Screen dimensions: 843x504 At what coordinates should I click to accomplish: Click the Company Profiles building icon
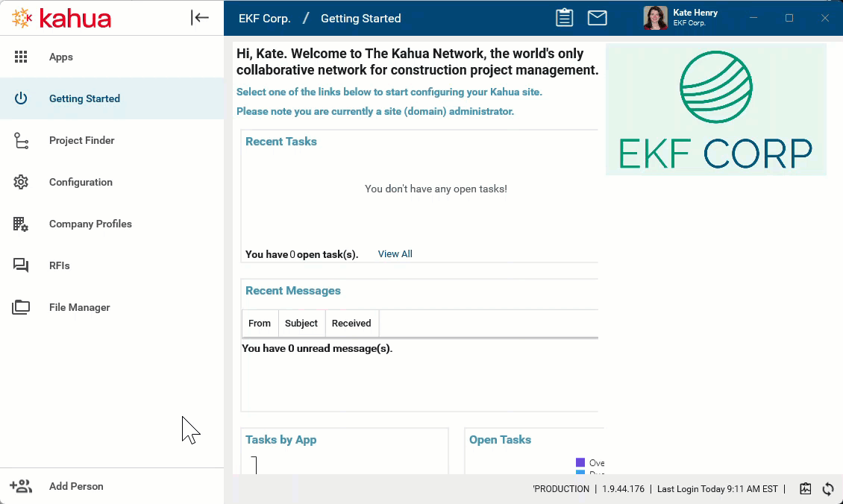[x=21, y=224]
